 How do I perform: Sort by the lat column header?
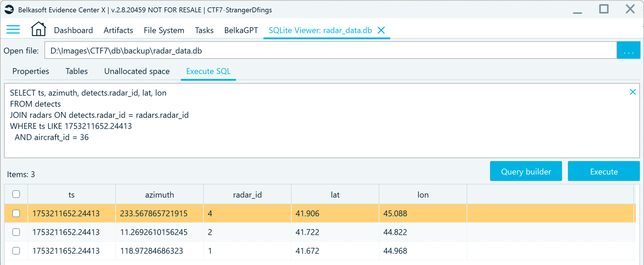(x=335, y=194)
